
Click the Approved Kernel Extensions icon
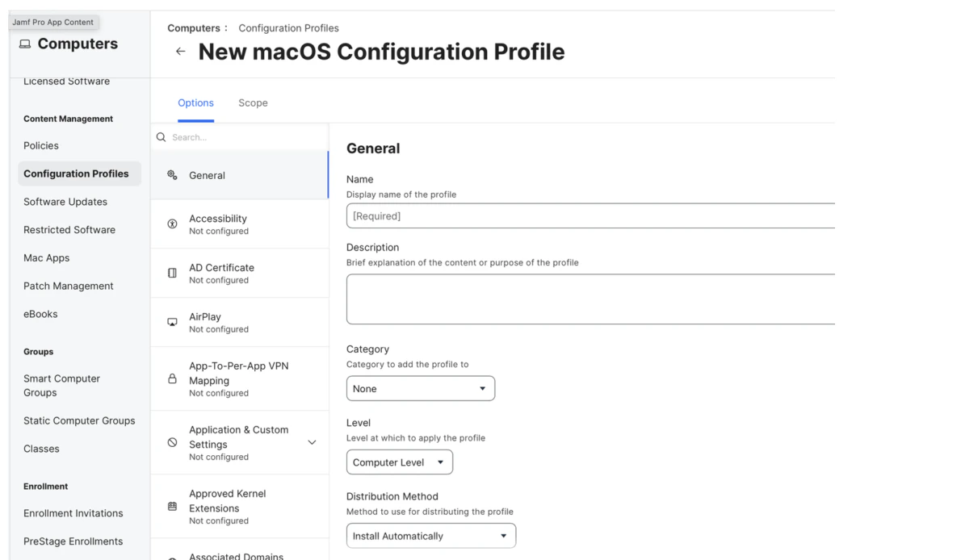point(171,507)
